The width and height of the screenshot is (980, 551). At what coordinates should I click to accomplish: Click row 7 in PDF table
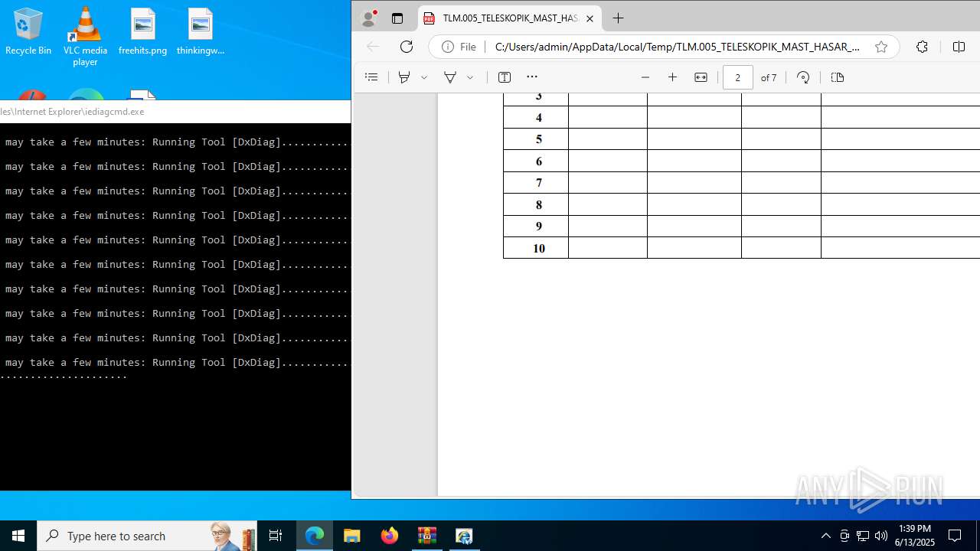tap(741, 182)
